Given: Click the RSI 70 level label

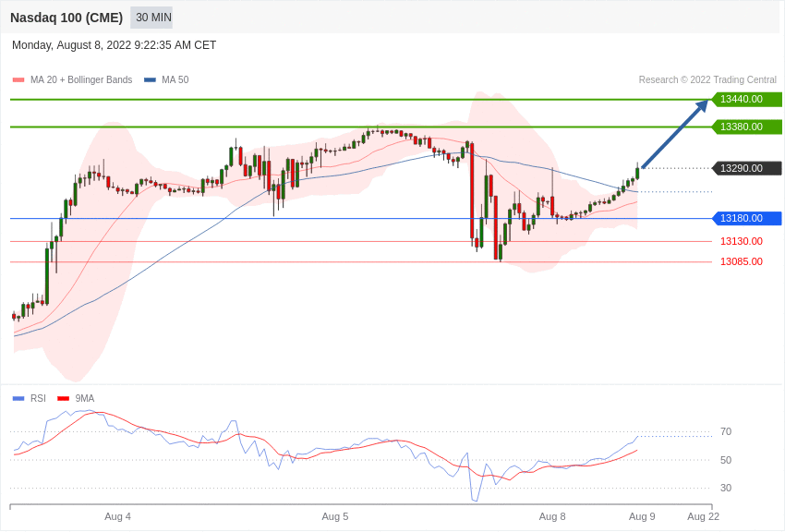Looking at the screenshot, I should point(726,432).
